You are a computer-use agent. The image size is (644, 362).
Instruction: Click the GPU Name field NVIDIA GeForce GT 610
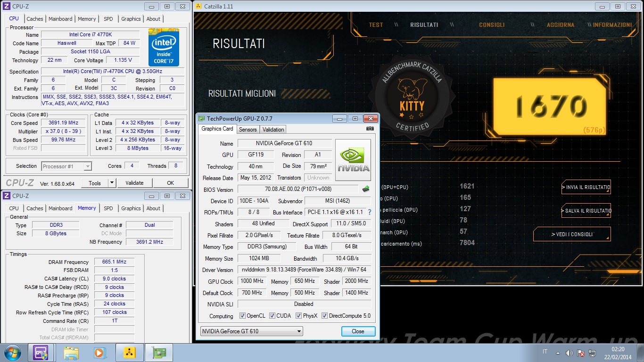(x=284, y=143)
